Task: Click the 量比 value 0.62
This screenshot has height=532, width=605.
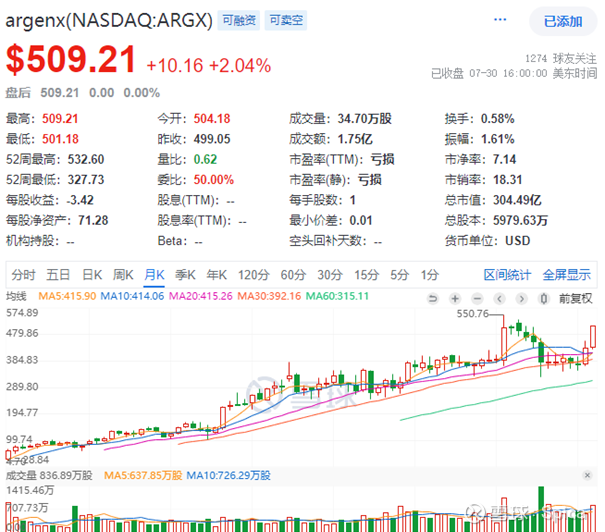Action: click(x=205, y=160)
